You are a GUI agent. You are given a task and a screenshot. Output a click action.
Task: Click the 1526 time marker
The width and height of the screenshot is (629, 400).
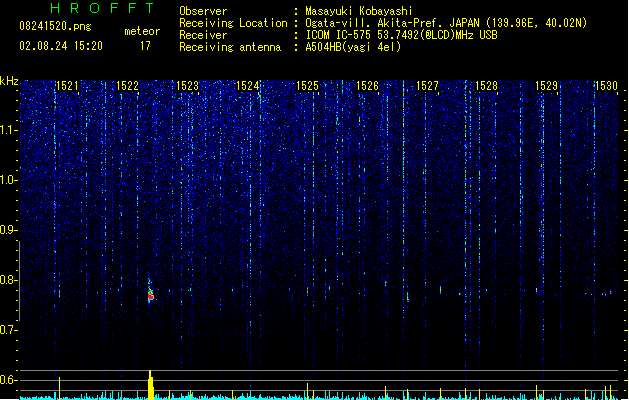point(367,86)
